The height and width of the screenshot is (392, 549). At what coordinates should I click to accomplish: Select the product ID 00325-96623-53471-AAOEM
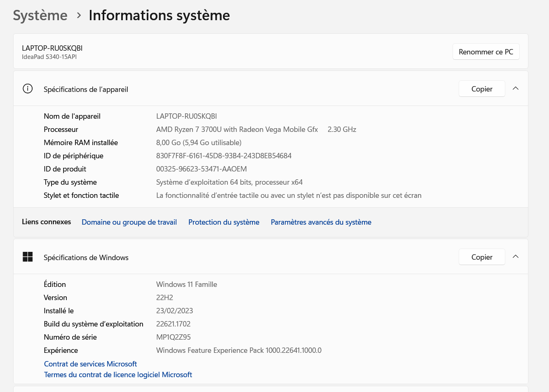(x=202, y=169)
